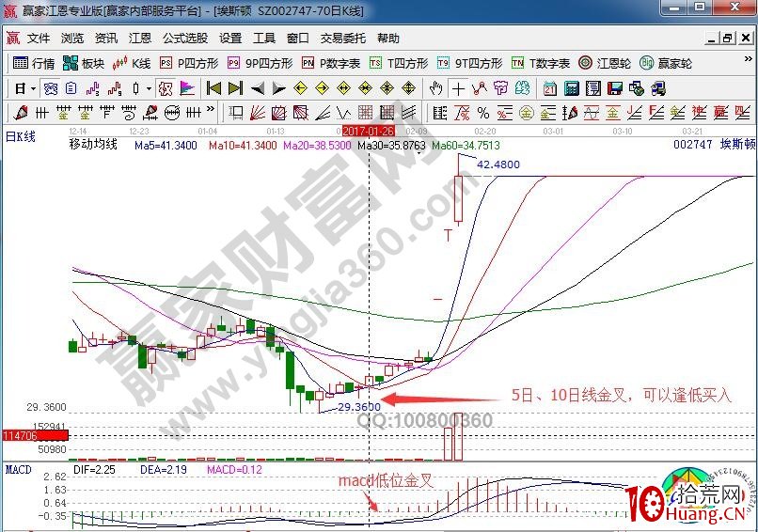The image size is (758, 532).
Task: Click the 日K线 period label
Action: (x=21, y=136)
